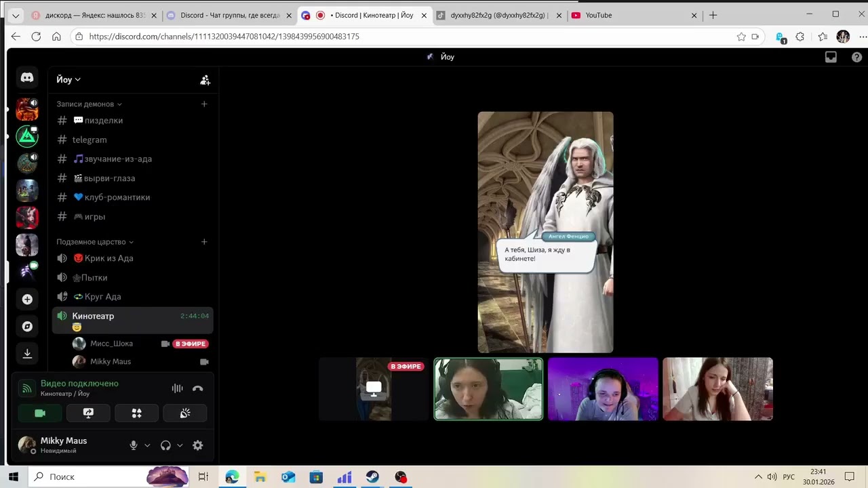Refresh the browser page
Image resolution: width=868 pixels, height=488 pixels.
(x=36, y=37)
